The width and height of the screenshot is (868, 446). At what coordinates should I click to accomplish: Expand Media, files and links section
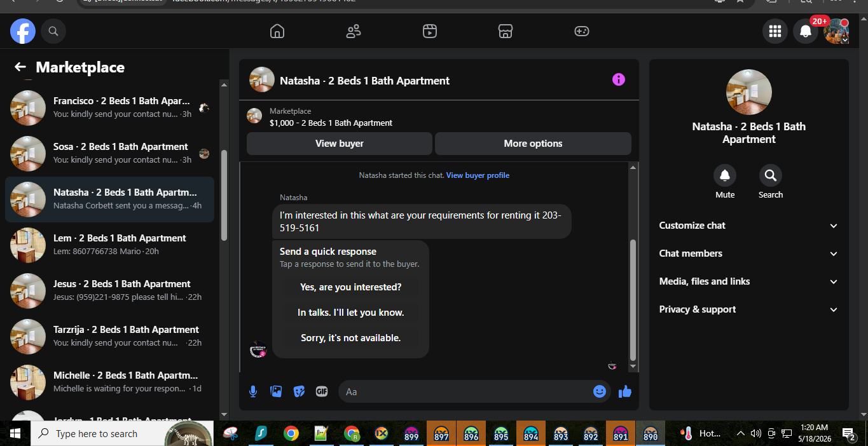point(749,281)
